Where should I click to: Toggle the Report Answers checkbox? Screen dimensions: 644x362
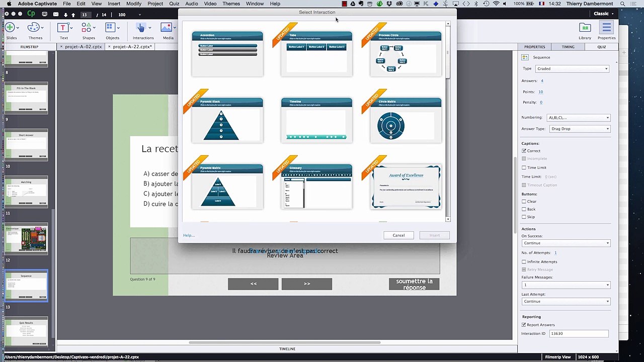(x=524, y=325)
